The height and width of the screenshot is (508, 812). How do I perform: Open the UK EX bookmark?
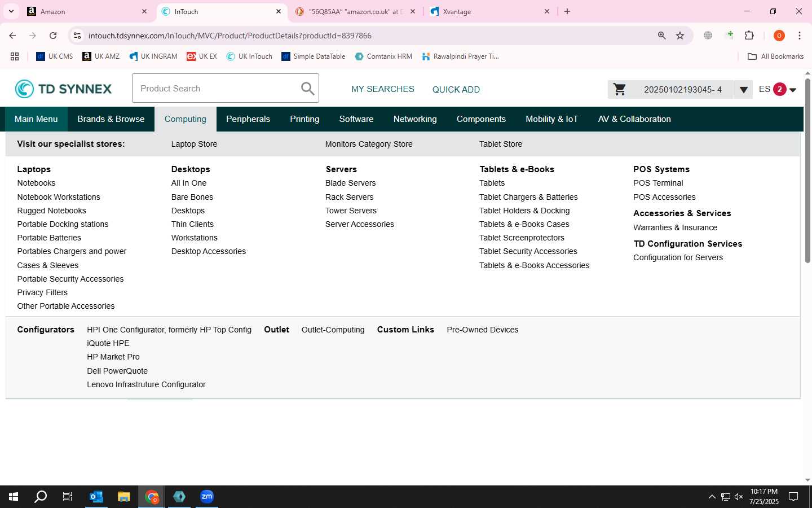(202, 56)
